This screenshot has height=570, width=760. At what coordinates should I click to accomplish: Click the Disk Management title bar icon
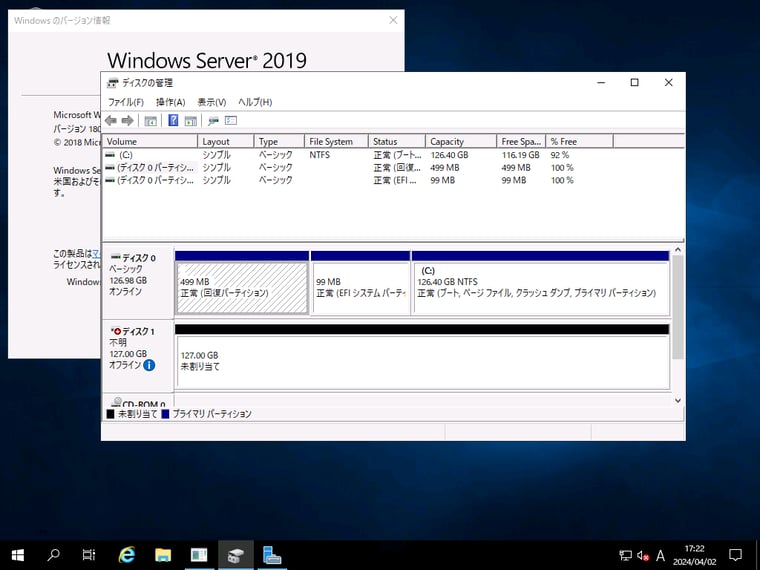pos(112,83)
